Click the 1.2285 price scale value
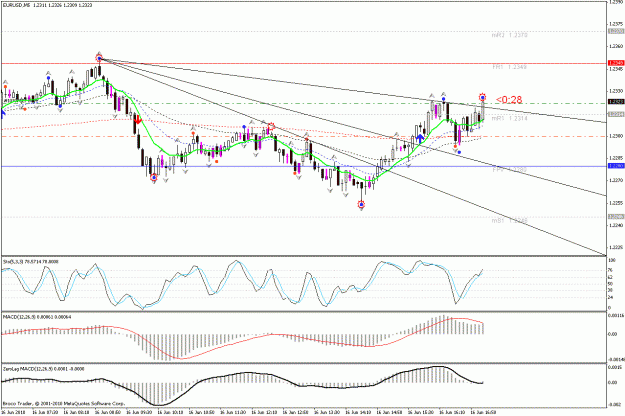625x416 pixels. (x=616, y=158)
